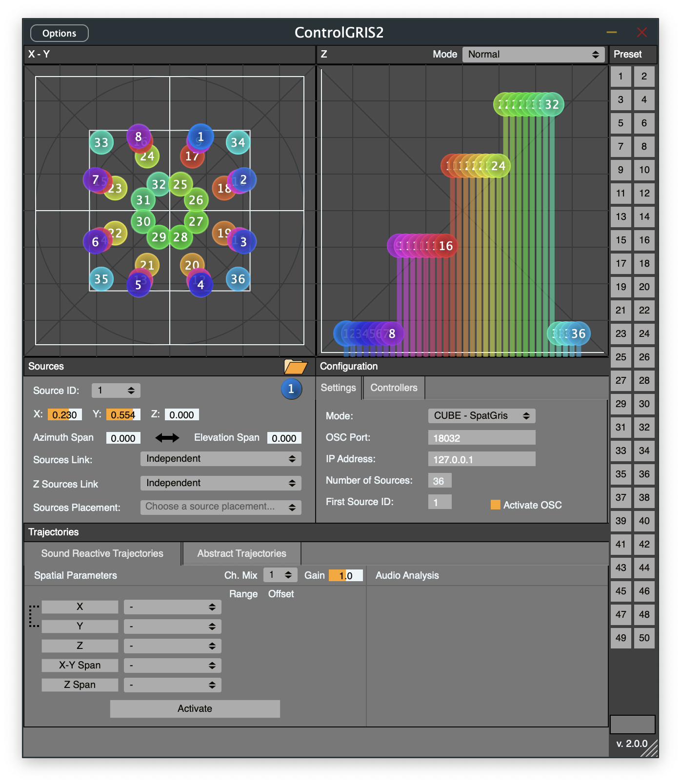Switch to the Controllers tab

[394, 388]
